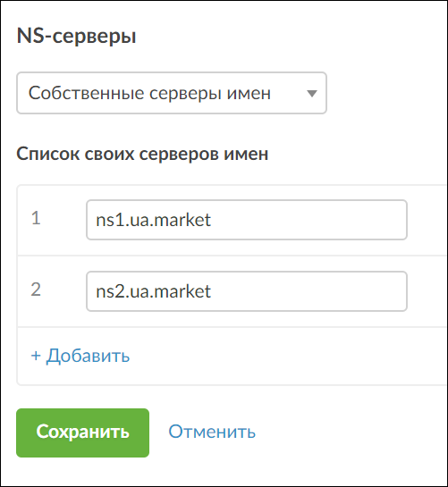This screenshot has height=487, width=448.
Task: Place cursor after 'ns2.ua.market' text
Action: 212,291
